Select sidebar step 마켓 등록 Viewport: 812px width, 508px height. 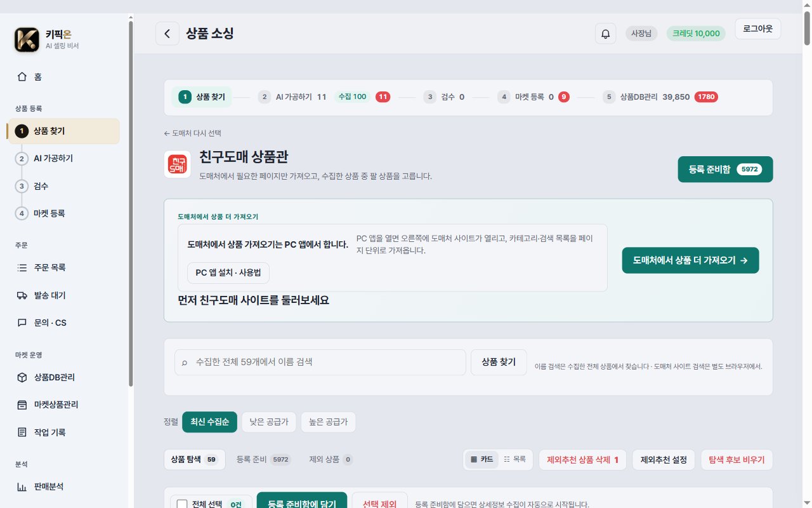point(63,213)
